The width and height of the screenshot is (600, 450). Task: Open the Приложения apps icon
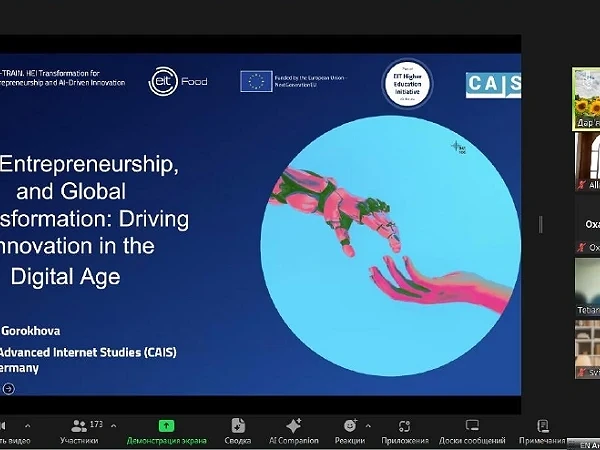click(404, 426)
